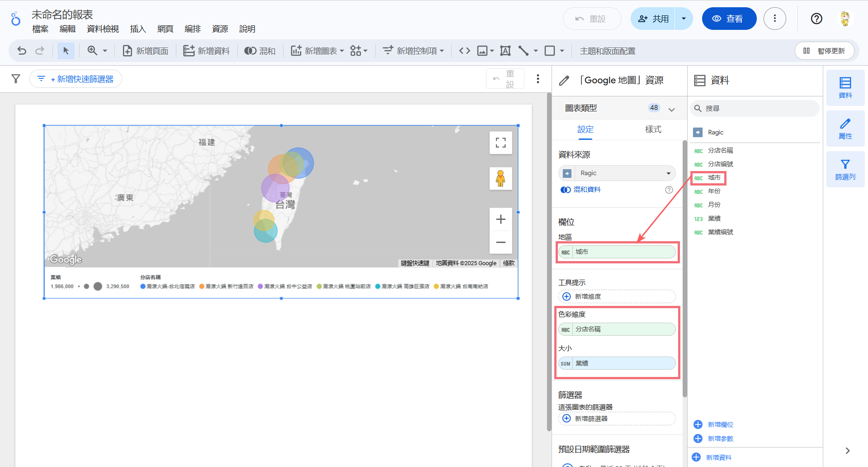Click the 暫停更新 button
868x467 pixels.
pos(824,51)
